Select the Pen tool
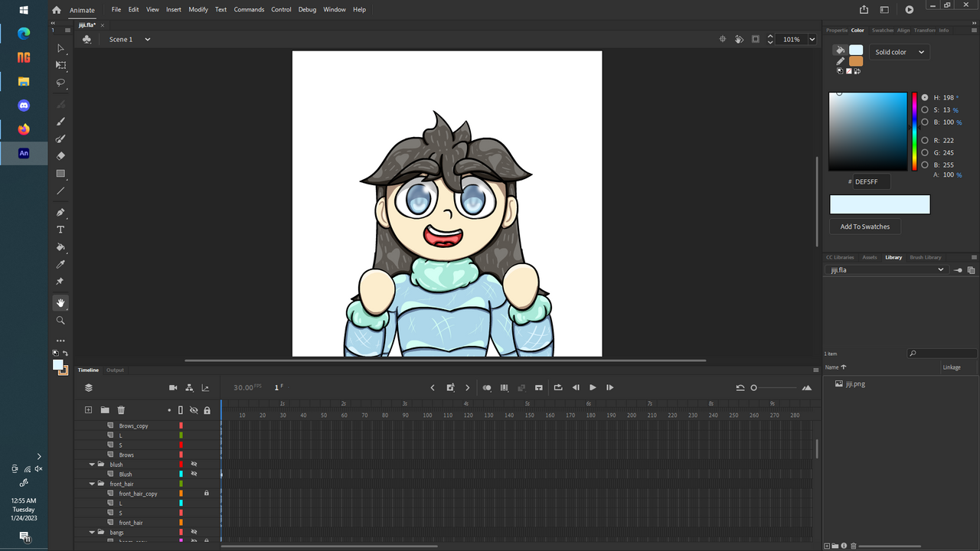The image size is (980, 551). [x=60, y=212]
